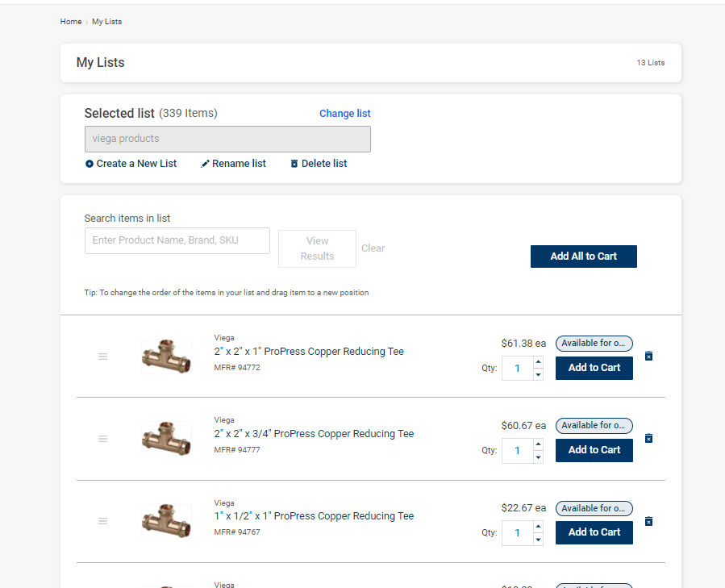The height and width of the screenshot is (588, 725).
Task: Click the Change list link
Action: click(x=345, y=114)
